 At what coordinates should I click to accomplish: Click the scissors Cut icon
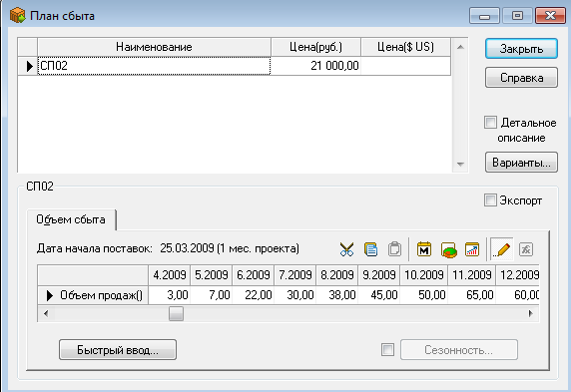346,249
